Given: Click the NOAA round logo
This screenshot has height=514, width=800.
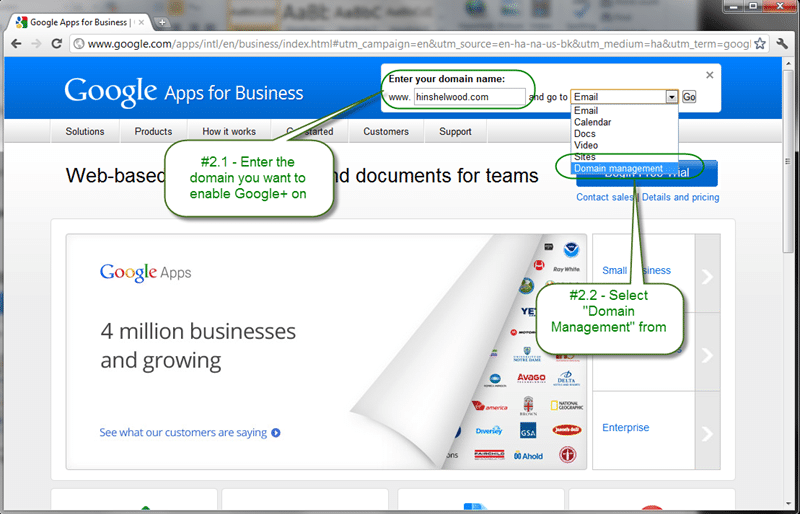Looking at the screenshot, I should click(x=571, y=251).
